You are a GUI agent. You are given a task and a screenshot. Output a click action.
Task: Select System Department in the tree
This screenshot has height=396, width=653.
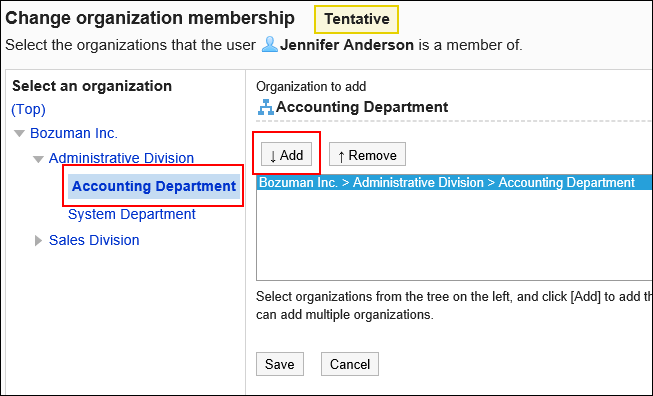[132, 214]
